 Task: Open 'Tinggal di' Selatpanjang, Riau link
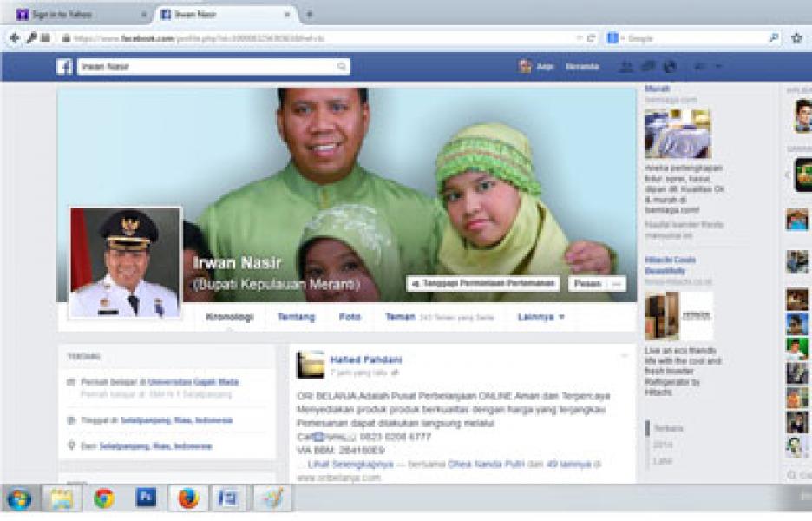click(x=177, y=420)
